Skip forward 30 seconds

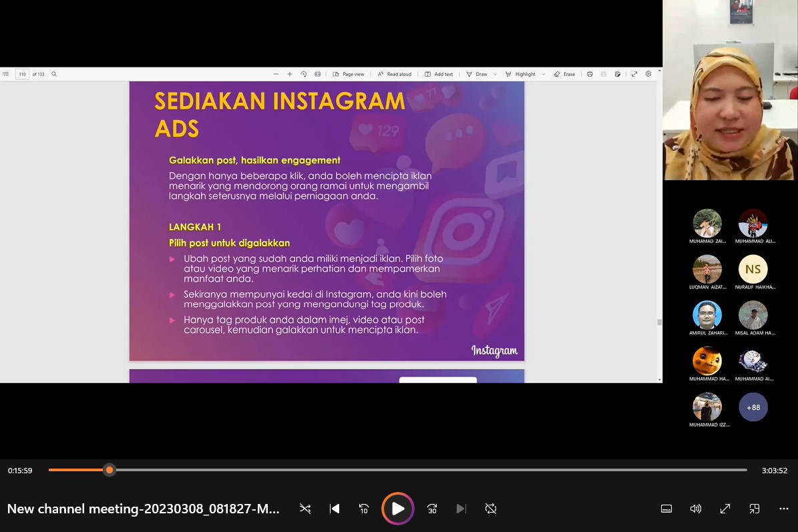[432, 509]
